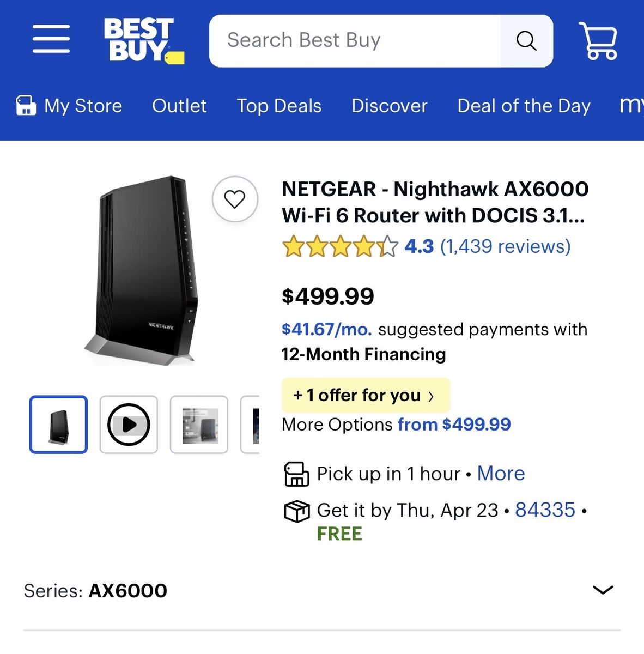Click the My Store storefront icon
This screenshot has height=654, width=644.
26,105
